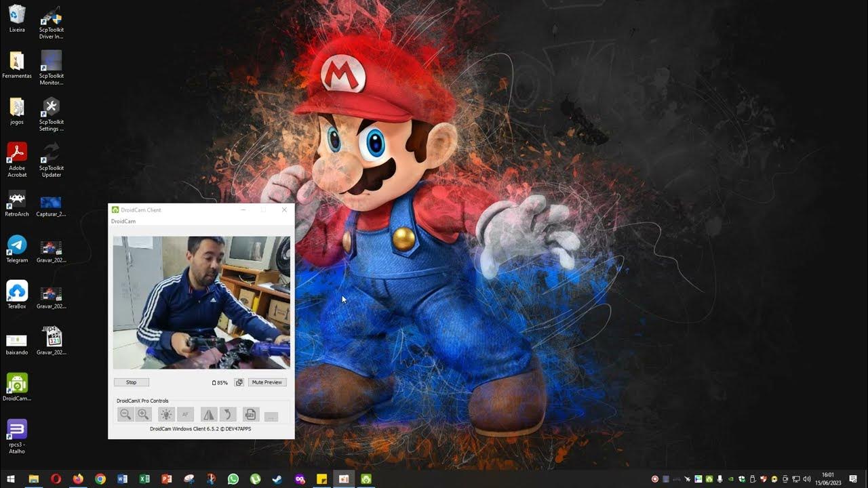Zoom out the DroidCam camera
Viewport: 868px width, 488px height.
pos(125,414)
